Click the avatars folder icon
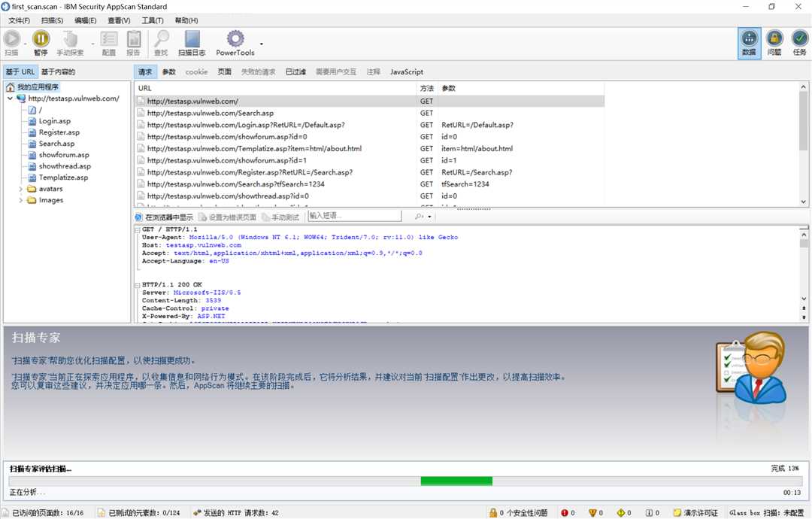 [32, 189]
